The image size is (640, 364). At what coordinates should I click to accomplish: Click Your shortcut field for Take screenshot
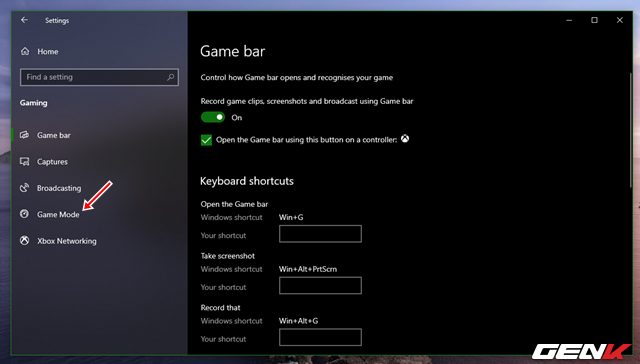click(320, 286)
